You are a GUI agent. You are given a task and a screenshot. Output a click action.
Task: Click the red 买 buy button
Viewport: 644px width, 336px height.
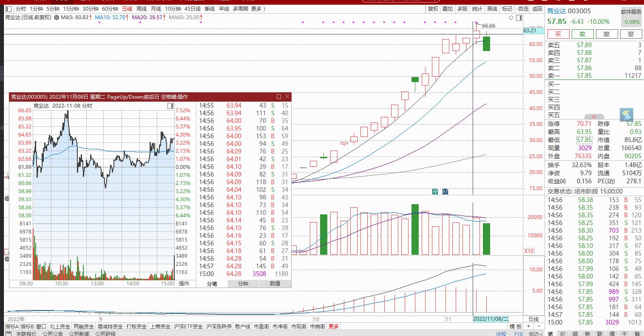pos(558,34)
